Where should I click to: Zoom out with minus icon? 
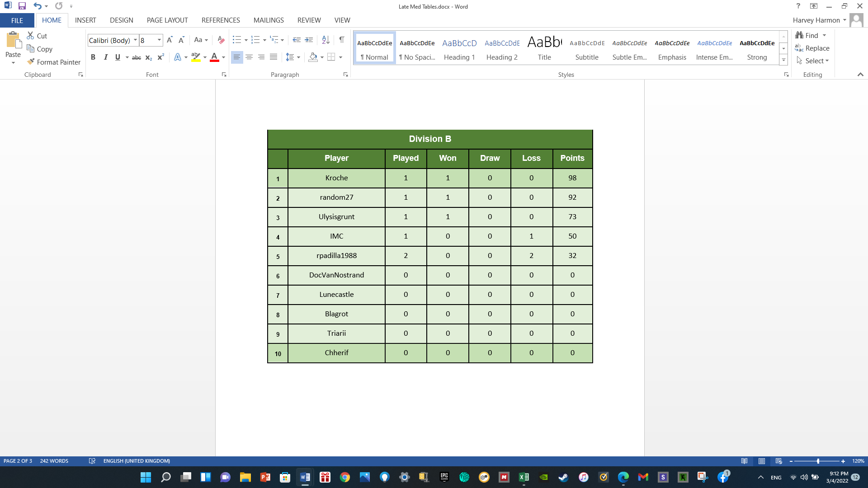pos(791,461)
